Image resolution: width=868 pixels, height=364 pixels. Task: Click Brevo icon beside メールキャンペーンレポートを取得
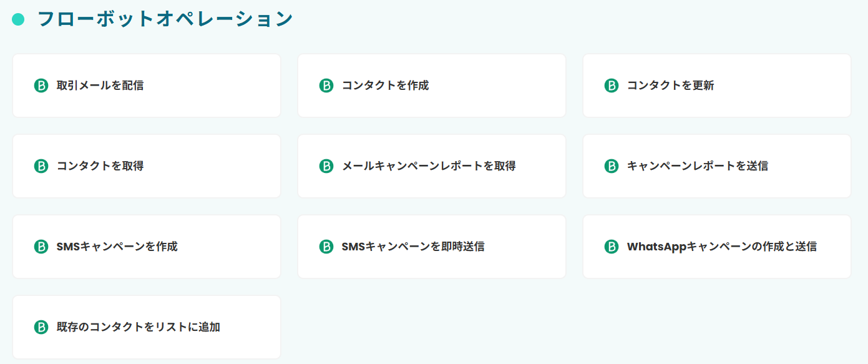click(326, 166)
